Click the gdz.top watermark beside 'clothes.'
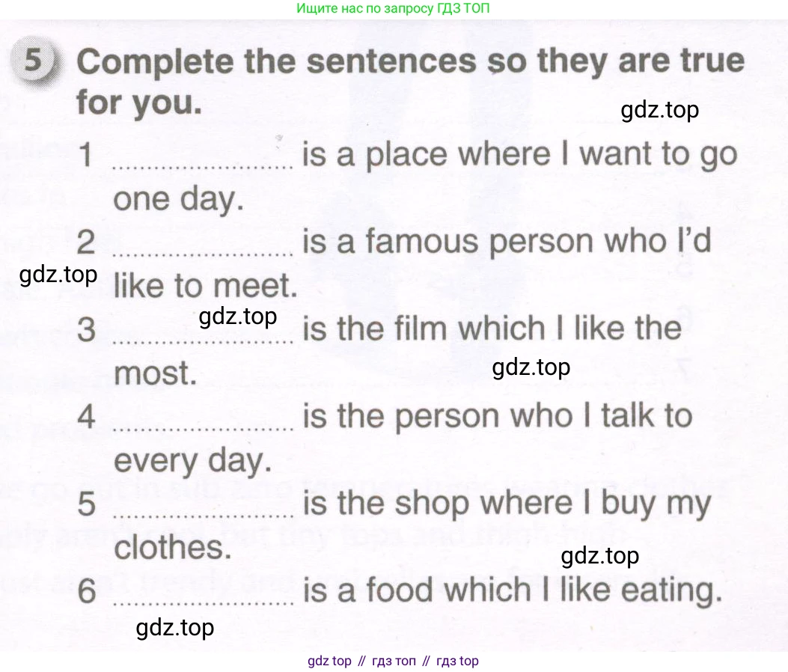Viewport: 788px width, 672px height. (600, 556)
